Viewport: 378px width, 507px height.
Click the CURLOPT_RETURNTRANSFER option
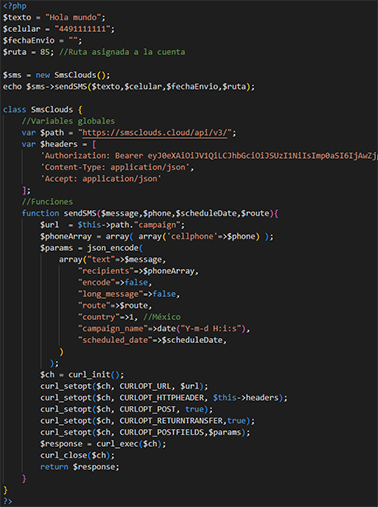point(171,421)
